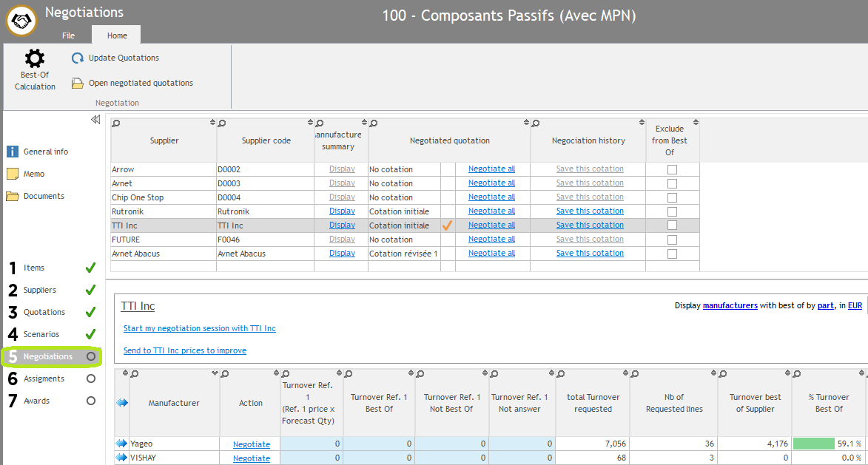Screen dimensions: 868x465
Task: Click the handshake application logo
Action: (21, 21)
